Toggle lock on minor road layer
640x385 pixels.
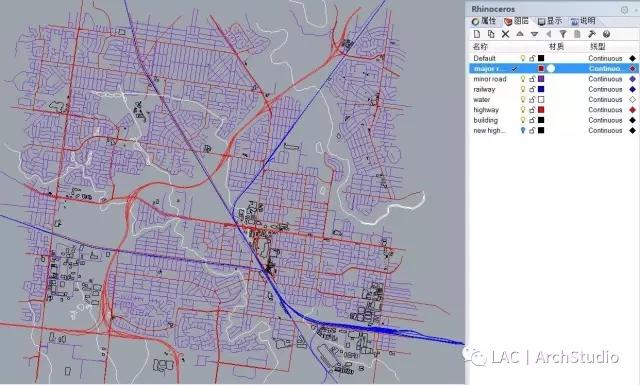532,79
